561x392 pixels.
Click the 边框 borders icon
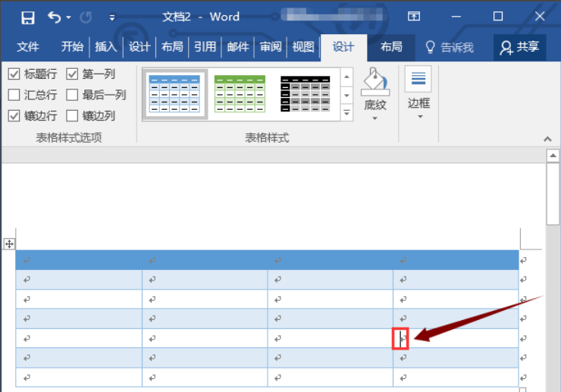[418, 79]
